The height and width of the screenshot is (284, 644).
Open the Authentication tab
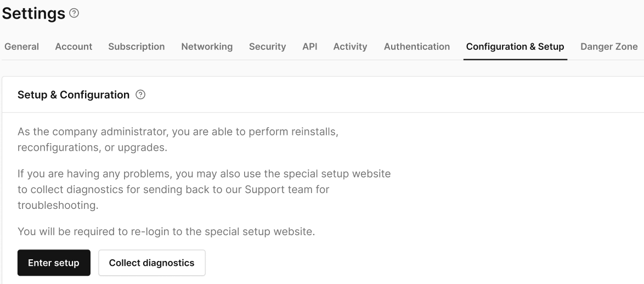click(416, 47)
